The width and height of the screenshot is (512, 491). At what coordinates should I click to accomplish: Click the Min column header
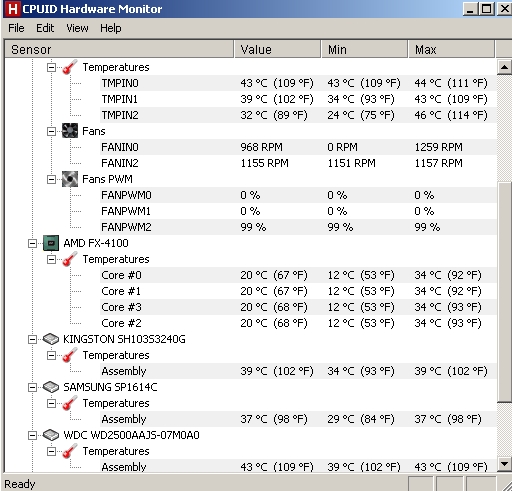pos(365,49)
